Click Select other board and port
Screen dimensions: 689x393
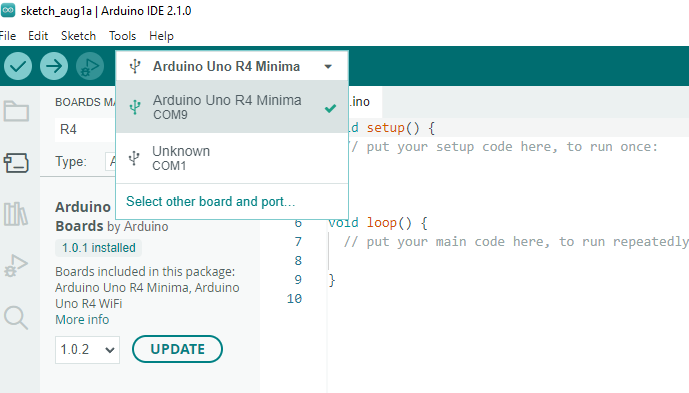[x=210, y=201]
